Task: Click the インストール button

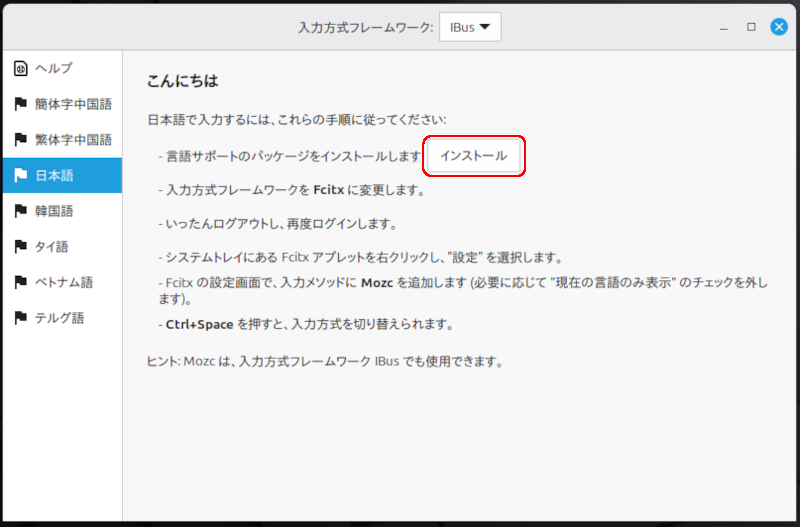Action: tap(473, 156)
